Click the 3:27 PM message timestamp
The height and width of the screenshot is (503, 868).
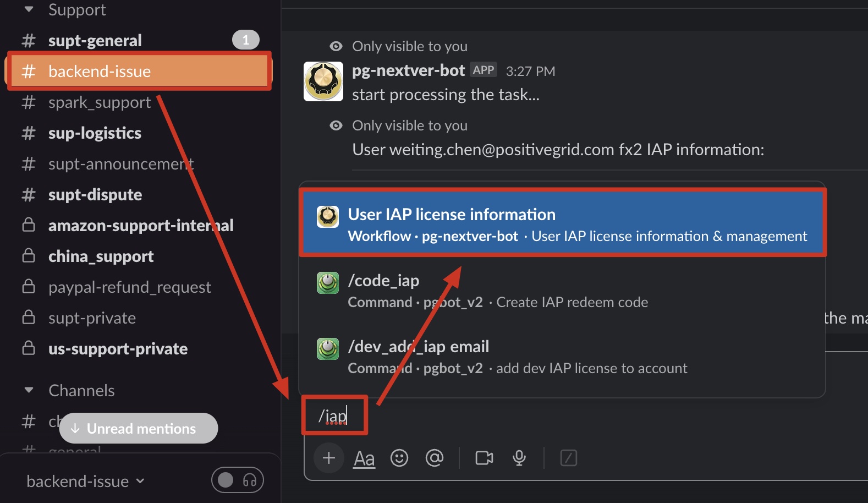[x=530, y=71]
